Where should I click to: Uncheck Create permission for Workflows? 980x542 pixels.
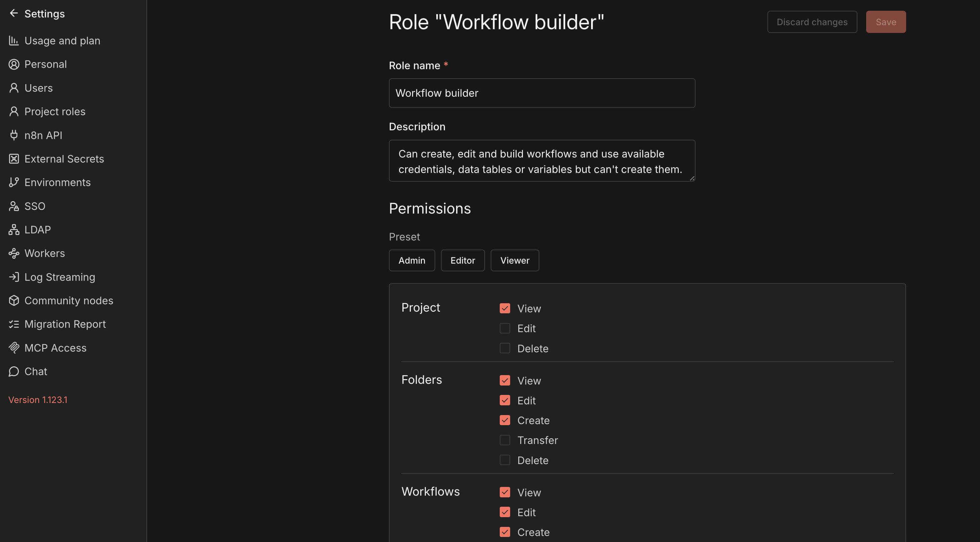505,532
